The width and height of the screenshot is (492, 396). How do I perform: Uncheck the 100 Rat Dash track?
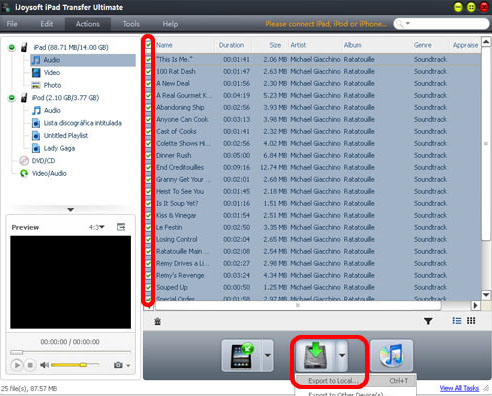[148, 71]
